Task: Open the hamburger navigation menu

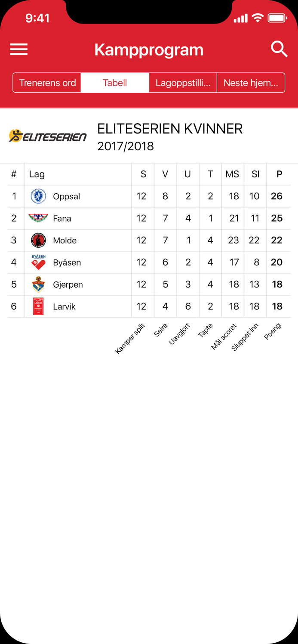Action: [18, 49]
